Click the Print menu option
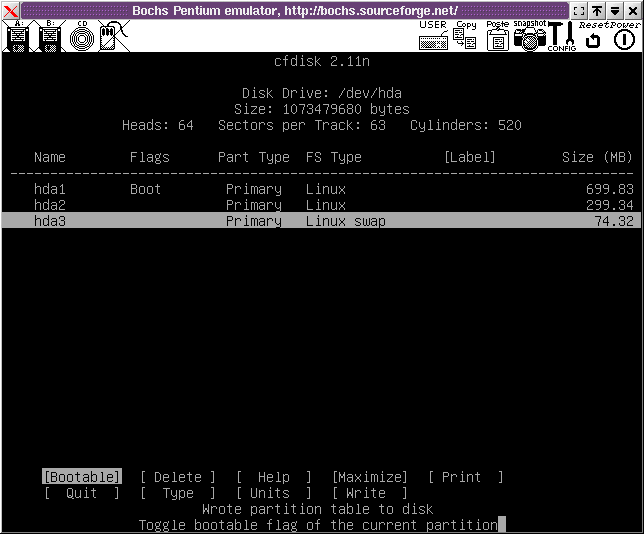644x534 pixels. (466, 477)
